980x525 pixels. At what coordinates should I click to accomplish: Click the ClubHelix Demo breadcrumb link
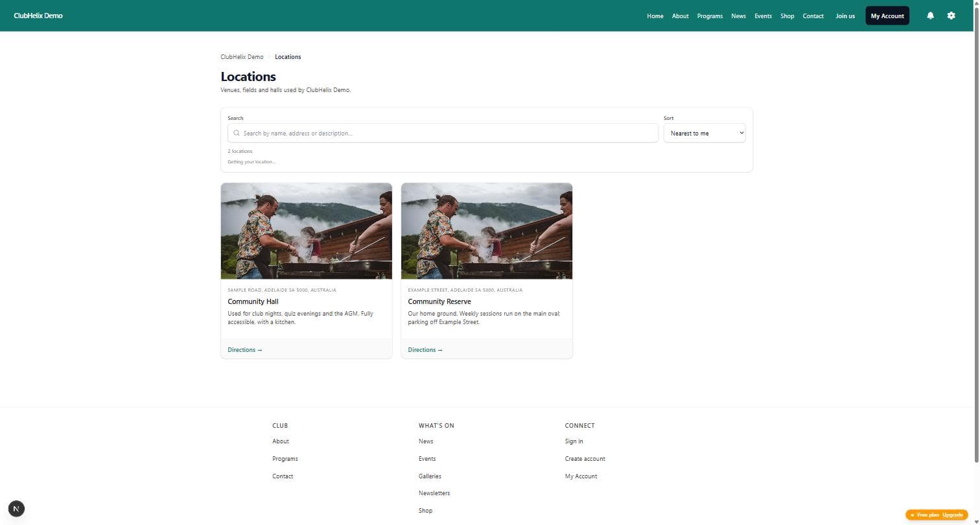[x=242, y=57]
